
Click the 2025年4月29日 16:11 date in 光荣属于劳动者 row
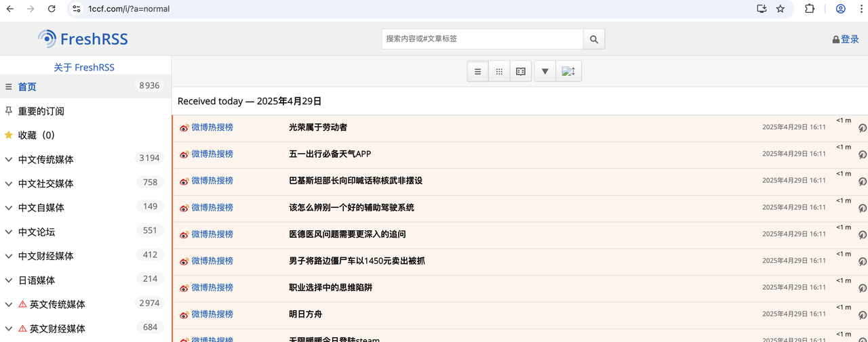click(794, 127)
